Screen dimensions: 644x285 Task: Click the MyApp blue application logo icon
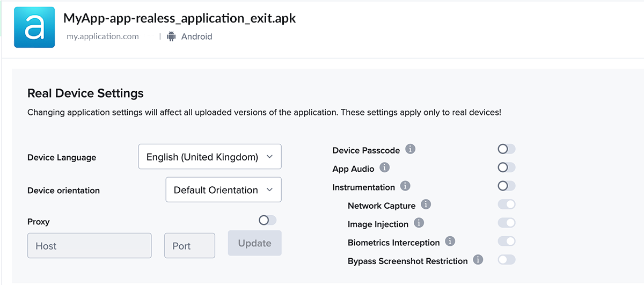tap(34, 27)
